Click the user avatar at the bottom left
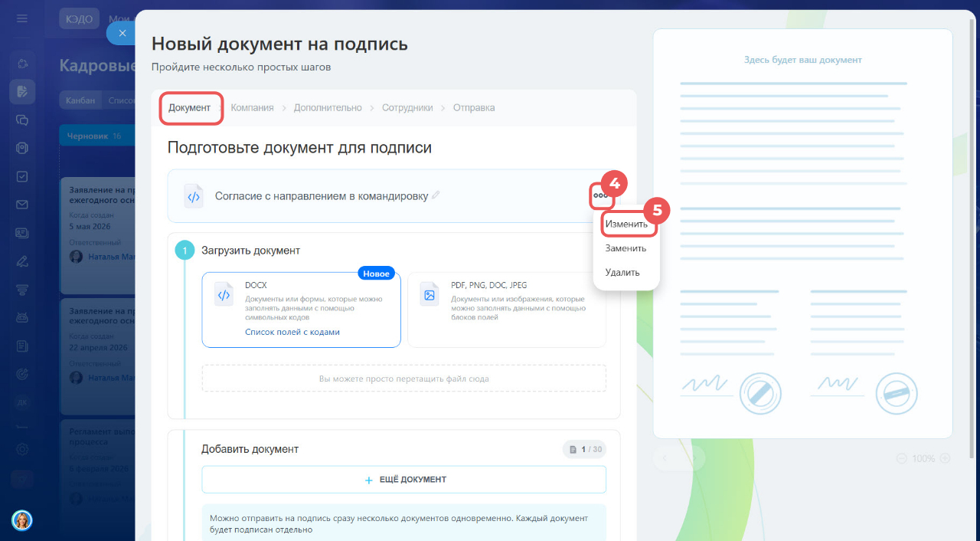980x541 pixels. pyautogui.click(x=22, y=520)
